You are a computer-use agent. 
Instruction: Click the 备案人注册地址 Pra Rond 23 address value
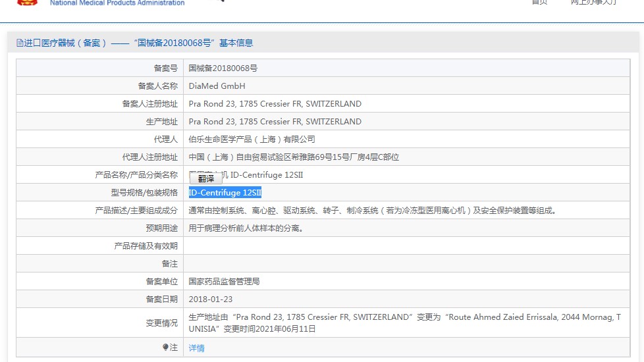(x=275, y=104)
